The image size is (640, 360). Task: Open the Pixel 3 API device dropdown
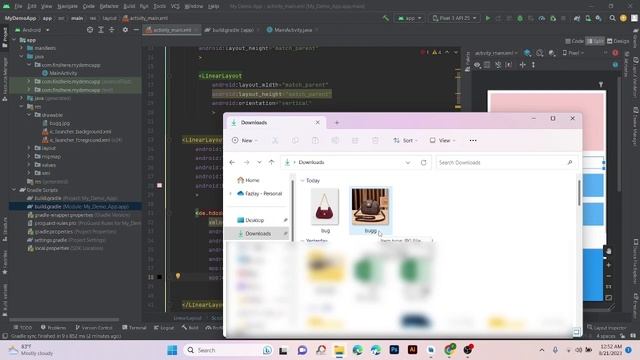[454, 18]
